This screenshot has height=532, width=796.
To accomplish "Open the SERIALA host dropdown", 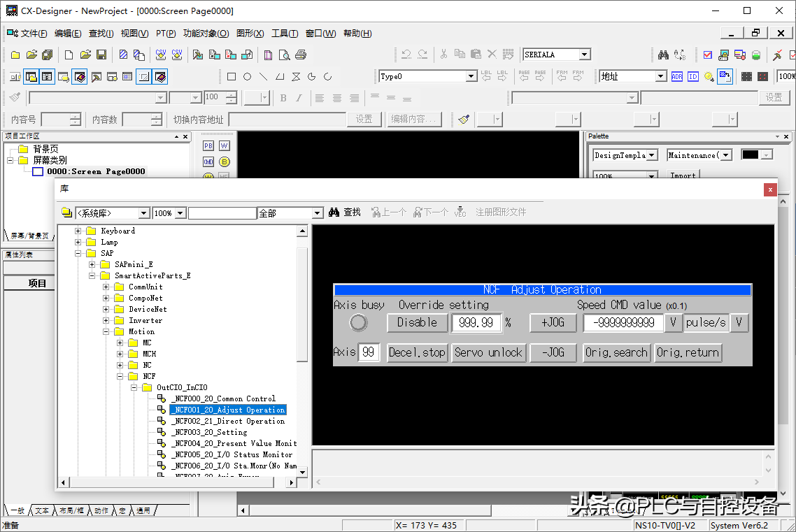I will pyautogui.click(x=585, y=55).
